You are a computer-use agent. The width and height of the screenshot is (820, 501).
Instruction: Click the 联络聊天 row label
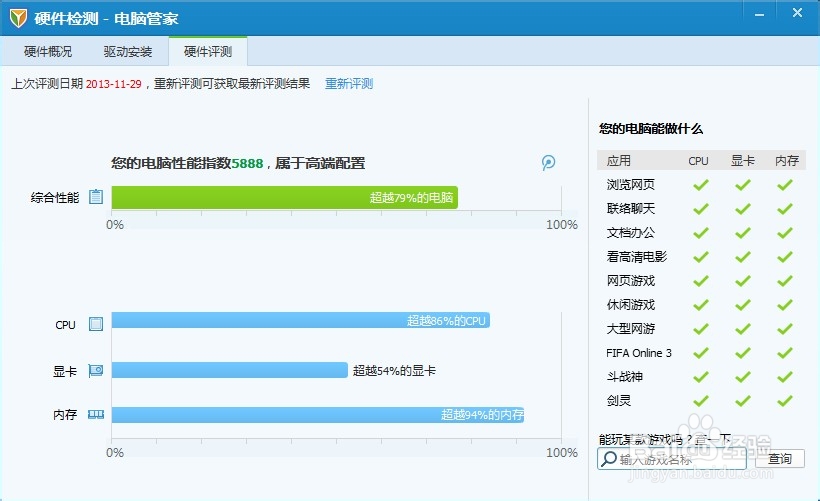point(631,209)
